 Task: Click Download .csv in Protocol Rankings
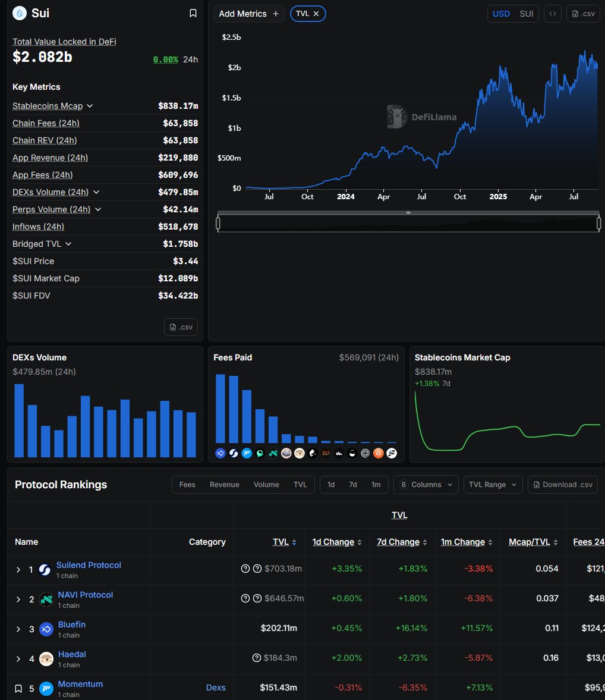[563, 485]
